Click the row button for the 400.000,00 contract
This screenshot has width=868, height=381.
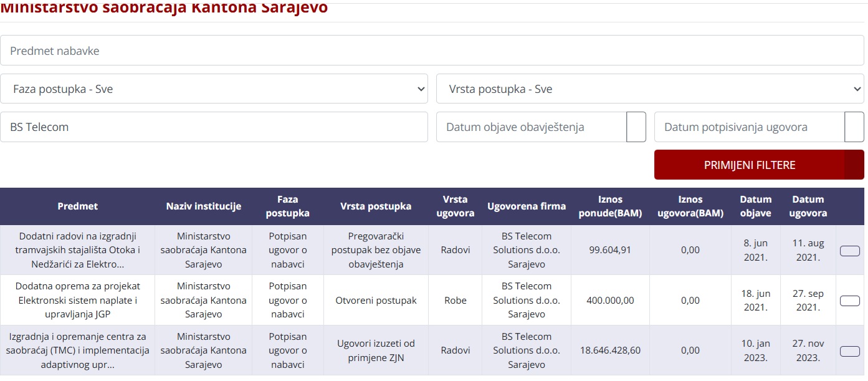[x=850, y=301]
